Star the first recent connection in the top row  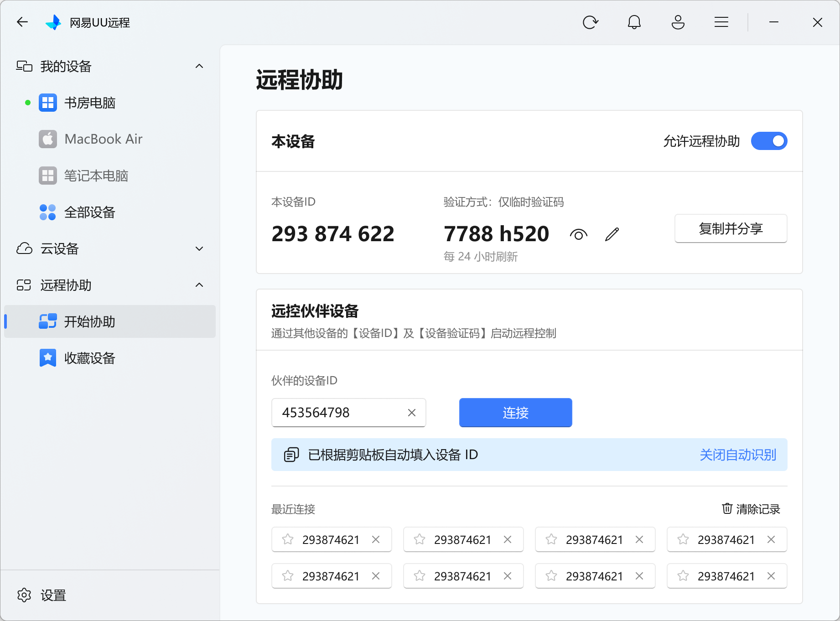[288, 539]
